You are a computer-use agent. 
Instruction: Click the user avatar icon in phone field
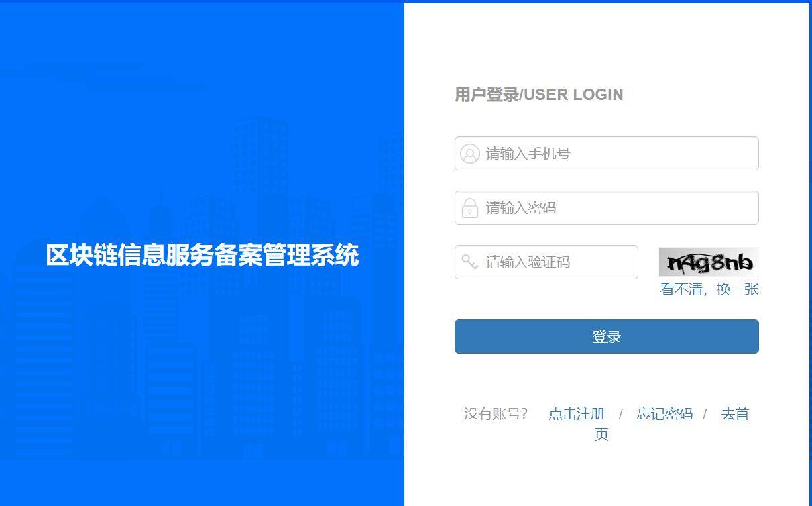[469, 154]
